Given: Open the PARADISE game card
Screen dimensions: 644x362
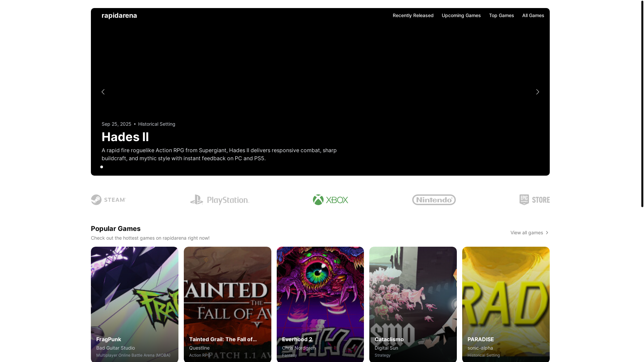Looking at the screenshot, I should pyautogui.click(x=506, y=304).
